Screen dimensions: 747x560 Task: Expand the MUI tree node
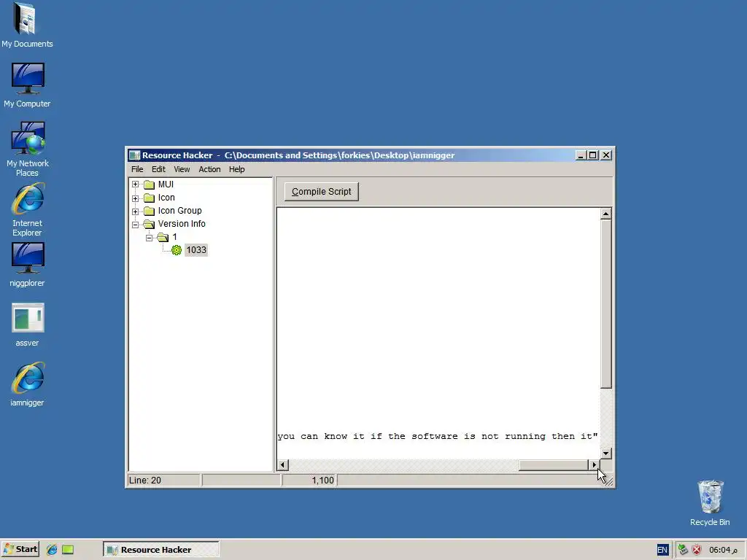[x=135, y=184]
